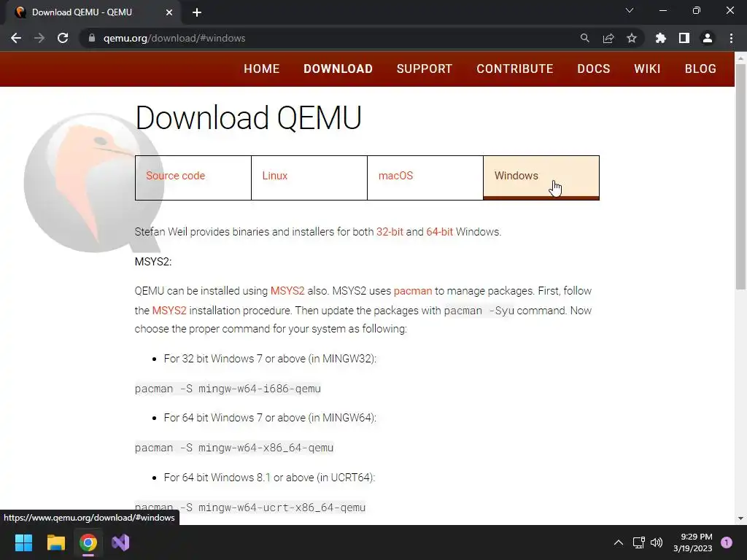
Task: Go back to the previous page
Action: [x=16, y=38]
